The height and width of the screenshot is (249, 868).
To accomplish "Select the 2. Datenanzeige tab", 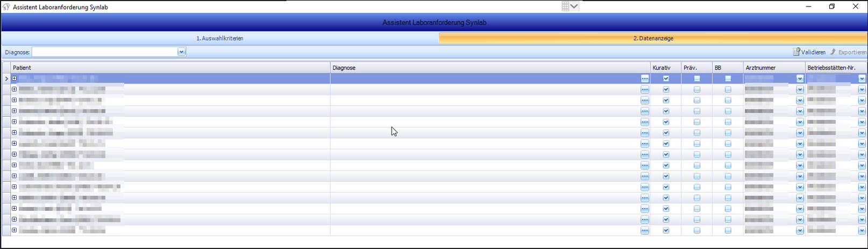I will (x=653, y=38).
